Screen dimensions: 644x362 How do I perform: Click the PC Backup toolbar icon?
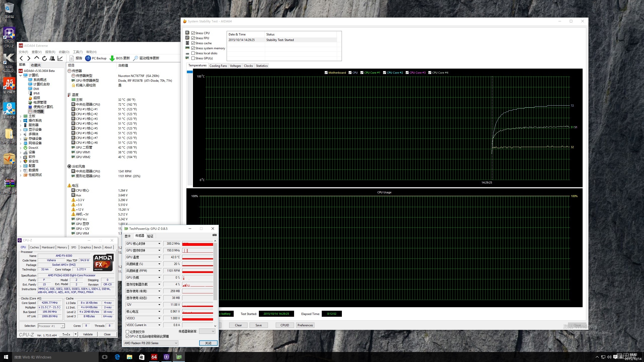point(88,58)
